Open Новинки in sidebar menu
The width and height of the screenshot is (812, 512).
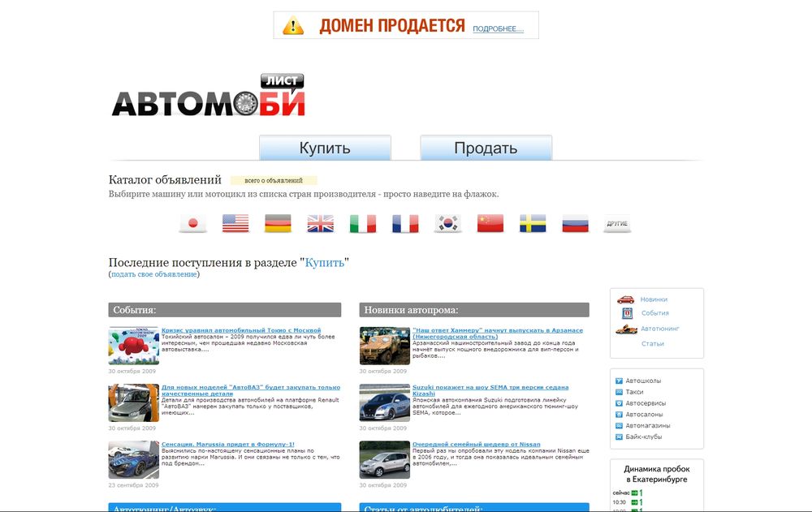pos(654,299)
